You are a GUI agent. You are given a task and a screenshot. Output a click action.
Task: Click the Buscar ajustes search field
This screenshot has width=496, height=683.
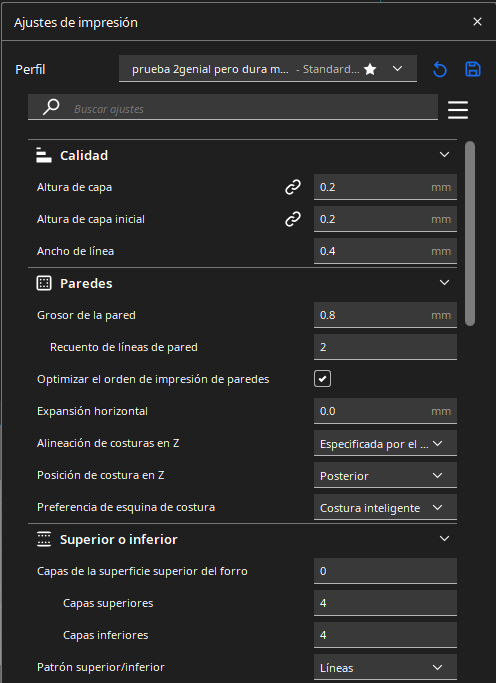(x=233, y=107)
